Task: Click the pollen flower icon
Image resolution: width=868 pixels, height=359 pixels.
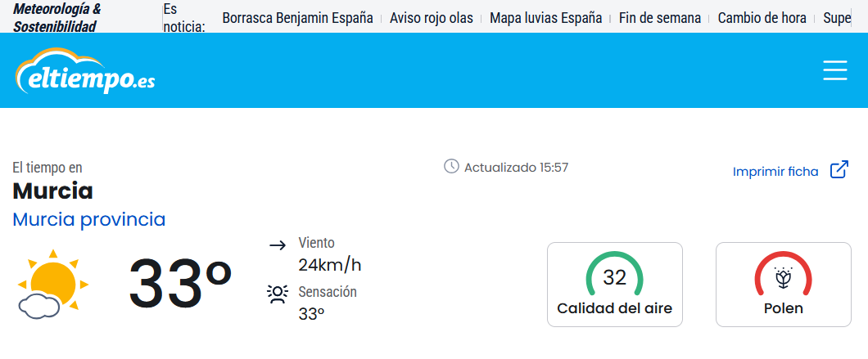Action: [784, 278]
